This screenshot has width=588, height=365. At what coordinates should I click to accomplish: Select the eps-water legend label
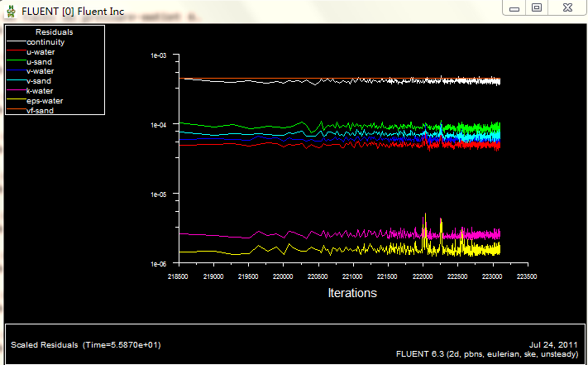44,100
